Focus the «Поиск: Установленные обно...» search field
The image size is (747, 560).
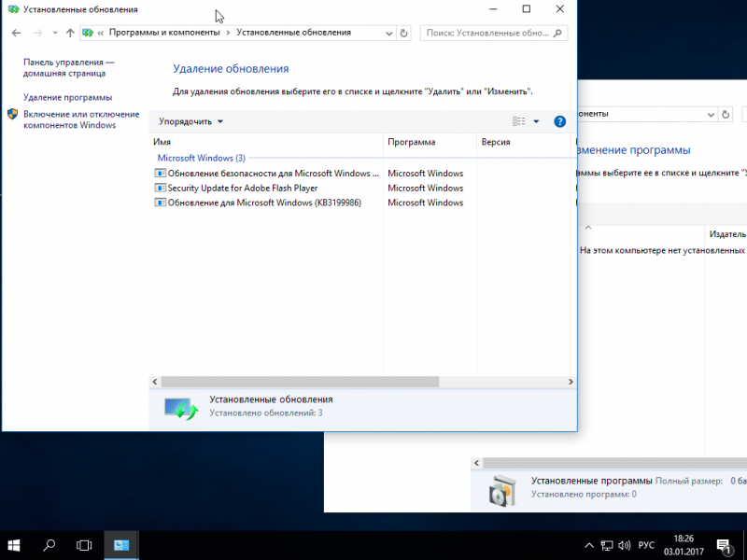(x=494, y=33)
